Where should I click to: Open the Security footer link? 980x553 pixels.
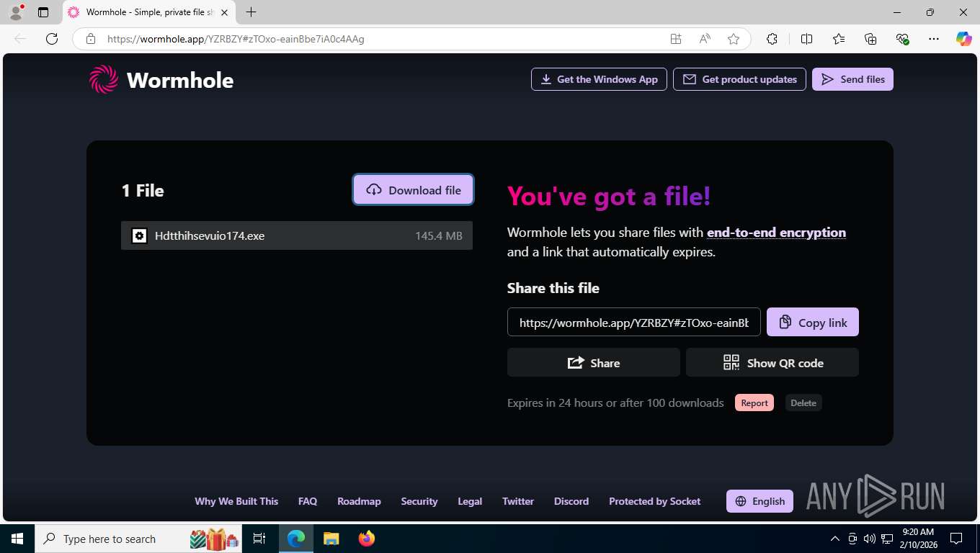(419, 501)
